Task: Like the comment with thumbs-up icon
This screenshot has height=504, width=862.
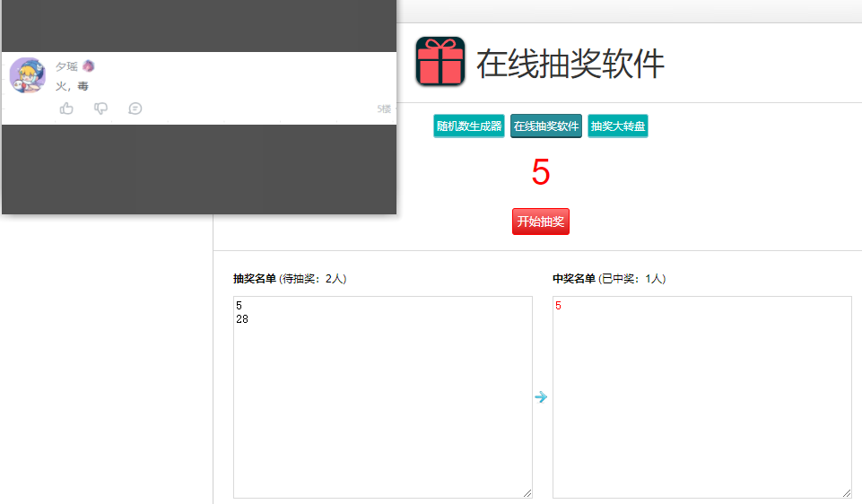Action: 66,109
